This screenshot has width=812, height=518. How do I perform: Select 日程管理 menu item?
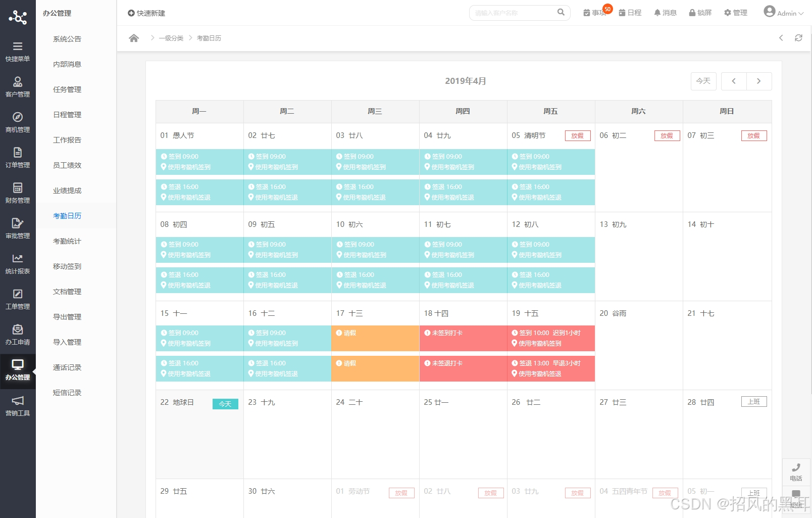67,115
